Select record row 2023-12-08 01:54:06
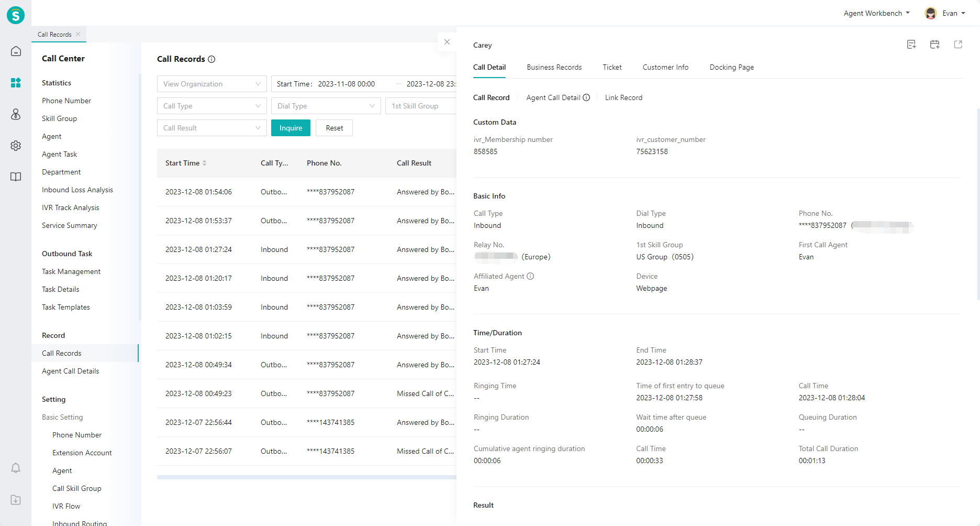 click(307, 192)
